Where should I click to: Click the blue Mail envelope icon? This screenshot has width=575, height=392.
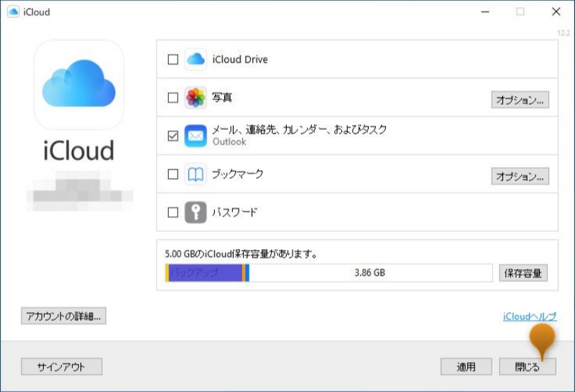(x=195, y=136)
